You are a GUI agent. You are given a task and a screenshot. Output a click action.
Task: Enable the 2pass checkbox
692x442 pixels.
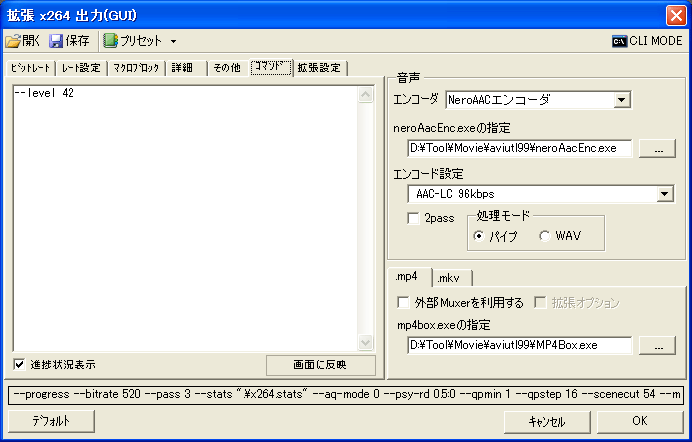pyautogui.click(x=414, y=218)
